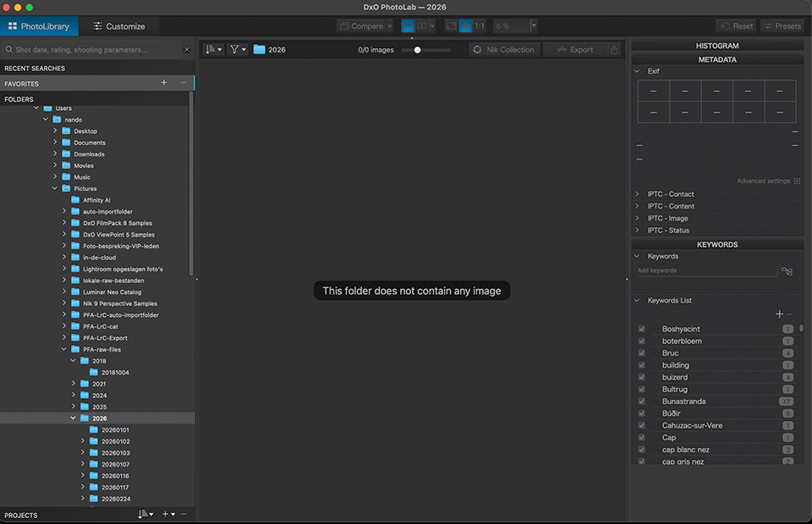Collapse the Exif section
Screen dimensions: 812x524
pos(637,71)
